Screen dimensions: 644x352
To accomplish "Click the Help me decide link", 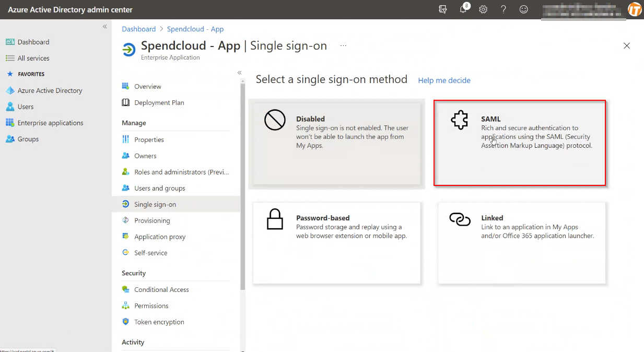I will 444,80.
